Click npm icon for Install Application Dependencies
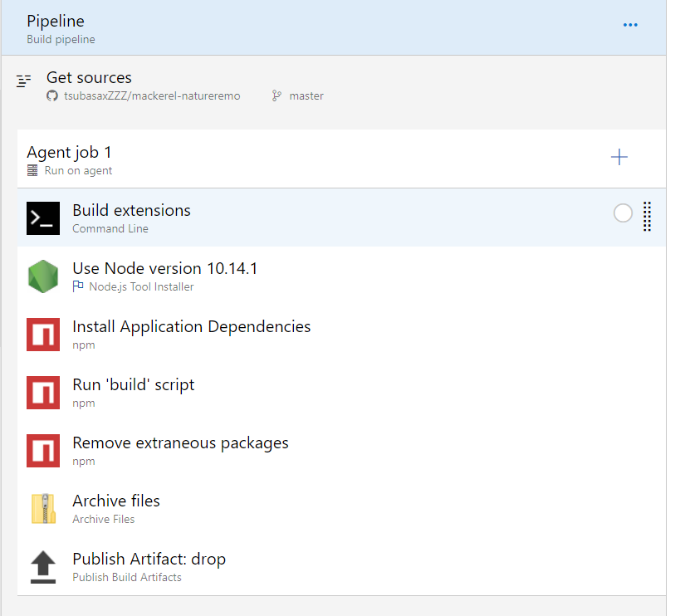 pos(43,334)
